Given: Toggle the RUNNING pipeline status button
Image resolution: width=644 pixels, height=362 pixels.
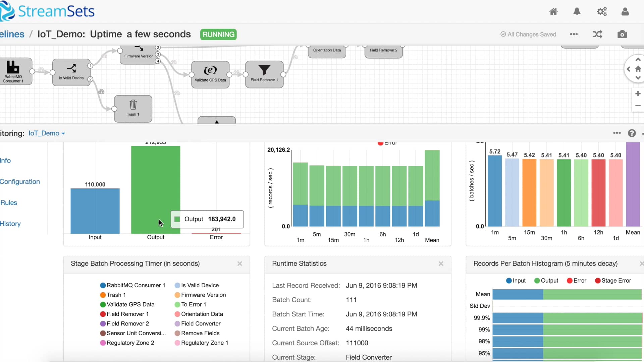Looking at the screenshot, I should click(x=218, y=34).
